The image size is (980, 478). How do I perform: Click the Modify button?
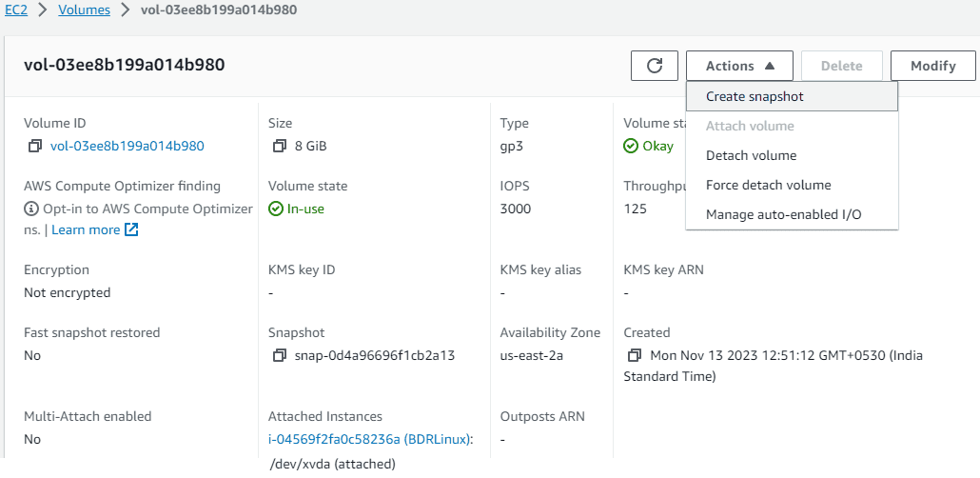click(933, 66)
